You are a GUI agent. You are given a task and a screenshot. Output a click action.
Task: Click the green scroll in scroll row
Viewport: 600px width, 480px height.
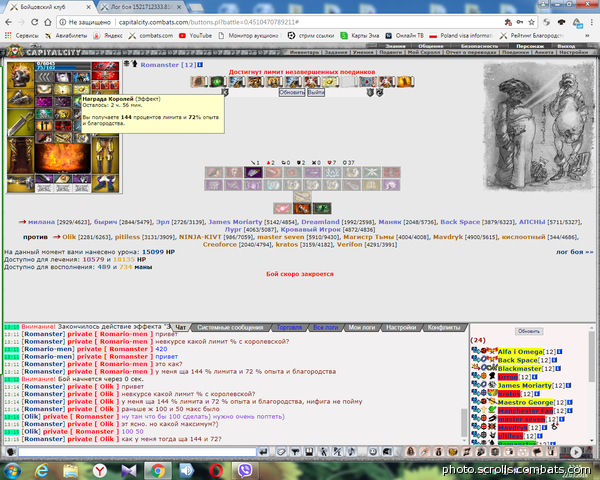[x=218, y=82]
